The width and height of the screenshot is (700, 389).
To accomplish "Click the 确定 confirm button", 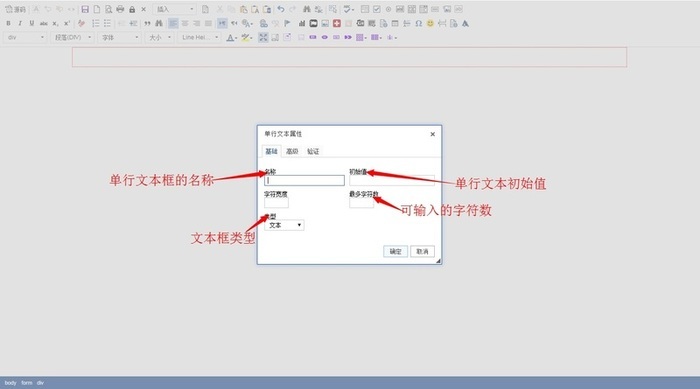I will (x=396, y=251).
